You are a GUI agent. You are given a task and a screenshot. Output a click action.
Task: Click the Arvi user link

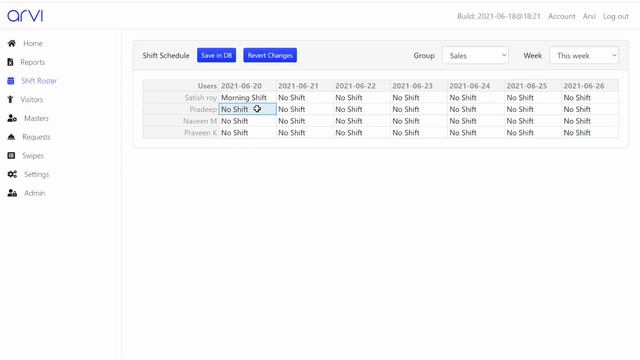click(x=589, y=16)
